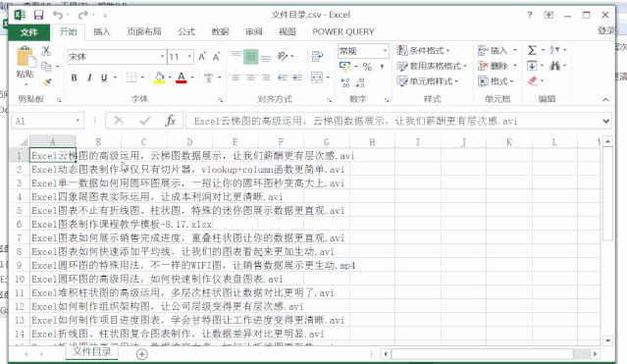Viewport: 627px width, 364px height.
Task: Enable wrap text
Action: [x=317, y=56]
